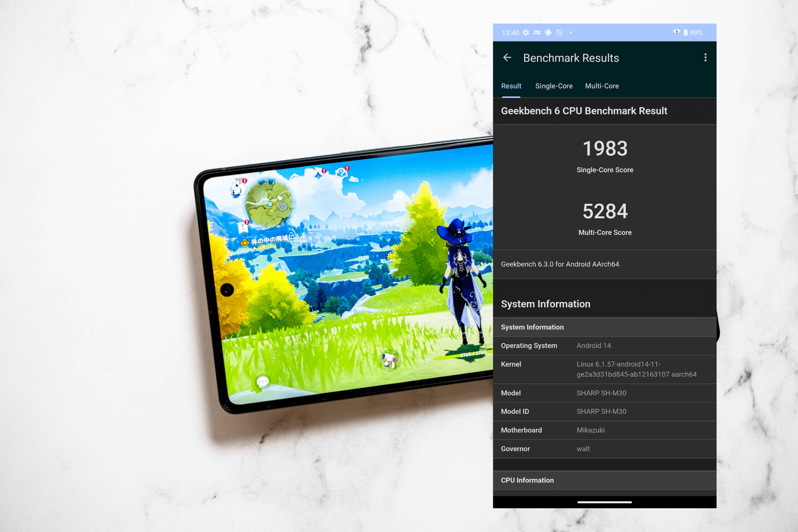Image resolution: width=798 pixels, height=532 pixels.
Task: Tap the question-mark tutorial icon in game
Action: 342,172
